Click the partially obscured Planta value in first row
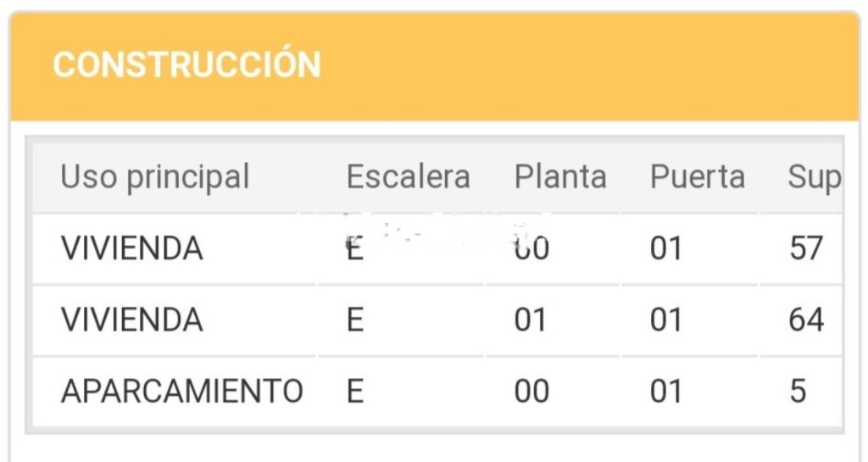868x462 pixels. 531,248
